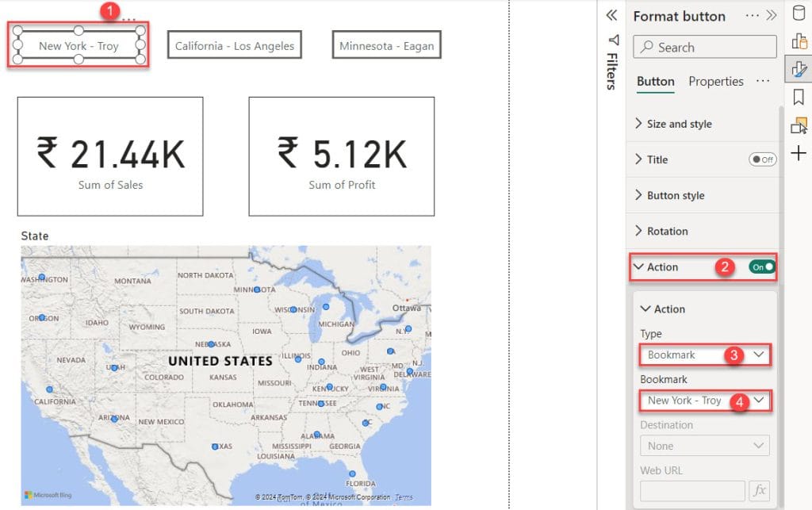The image size is (812, 510).
Task: Open the Bookmarks pane icon
Action: click(x=799, y=97)
